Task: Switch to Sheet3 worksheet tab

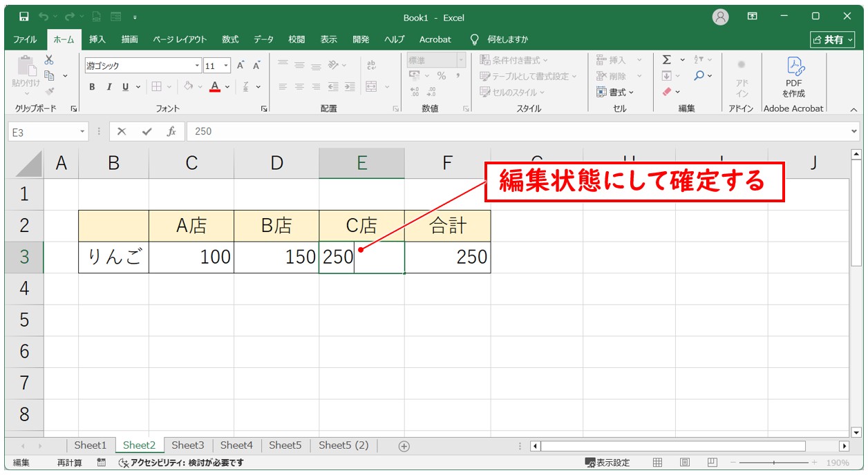Action: coord(188,445)
